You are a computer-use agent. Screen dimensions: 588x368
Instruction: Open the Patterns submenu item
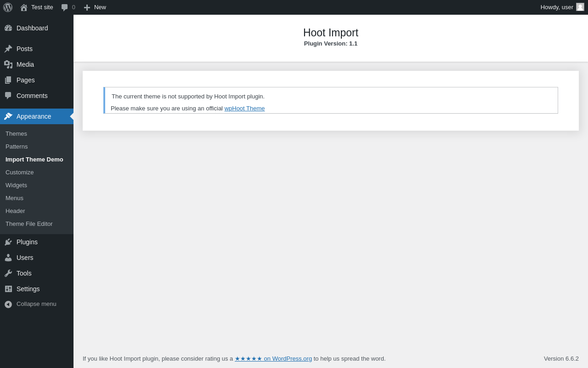17,147
